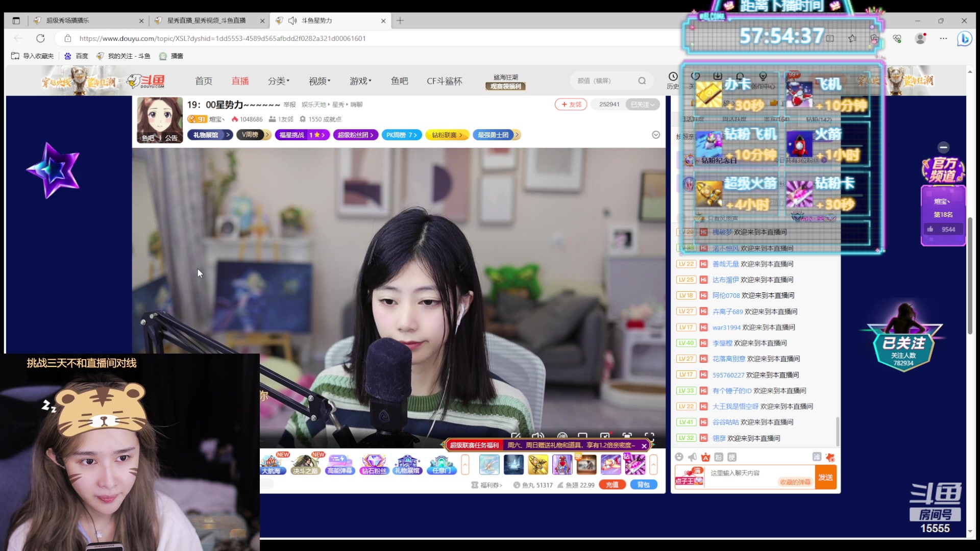Click the megaphone horn icon in chat
The height and width of the screenshot is (551, 980).
coord(692,457)
